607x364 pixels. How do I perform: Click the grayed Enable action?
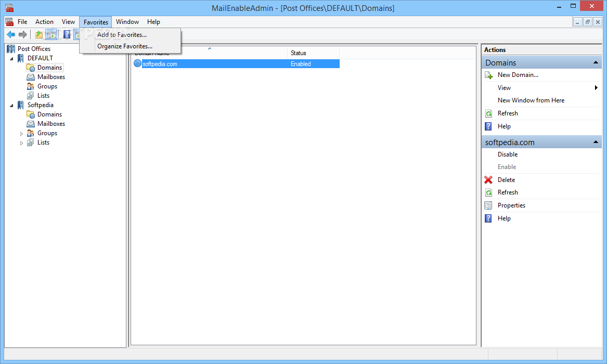[507, 167]
